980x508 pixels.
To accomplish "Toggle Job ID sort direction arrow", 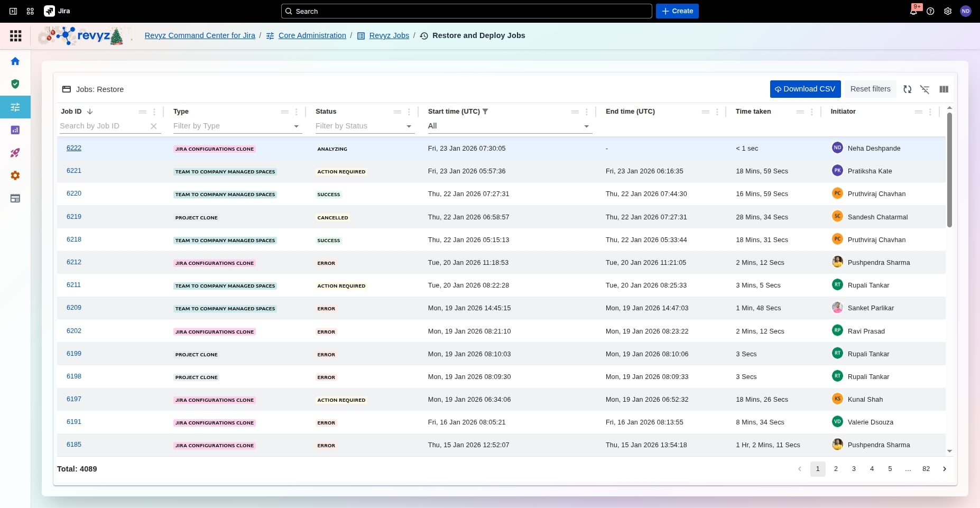I will pos(90,112).
